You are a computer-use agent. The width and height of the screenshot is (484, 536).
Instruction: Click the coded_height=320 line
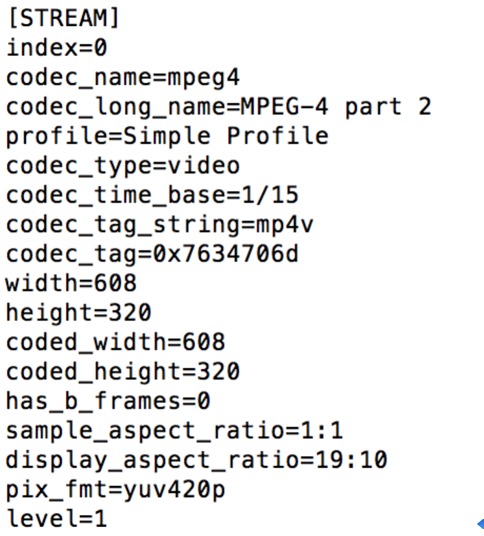tap(123, 373)
